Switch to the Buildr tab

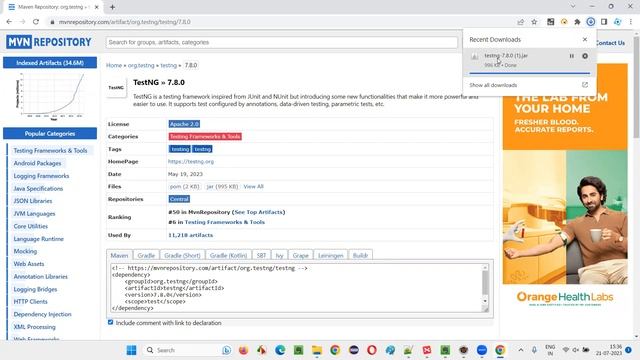click(x=360, y=255)
